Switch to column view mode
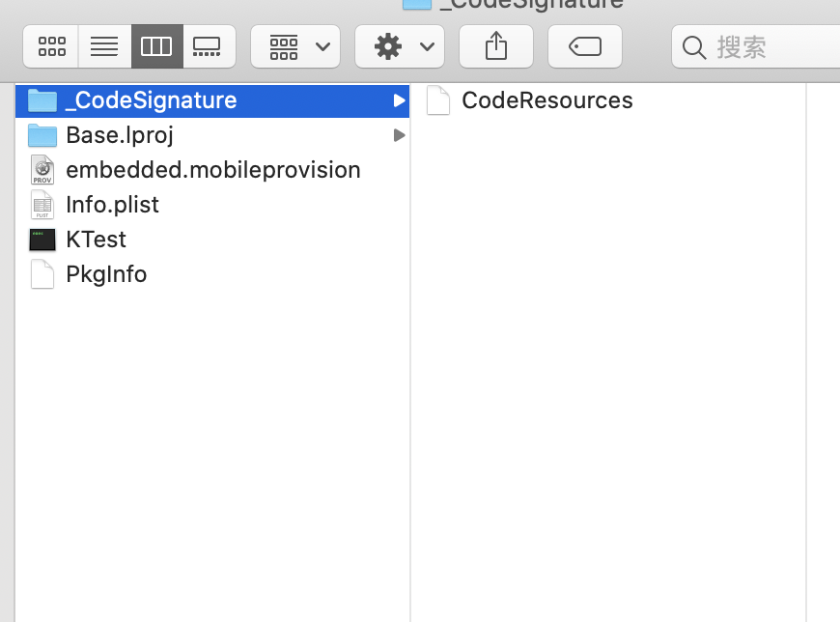The height and width of the screenshot is (622, 840). tap(156, 46)
